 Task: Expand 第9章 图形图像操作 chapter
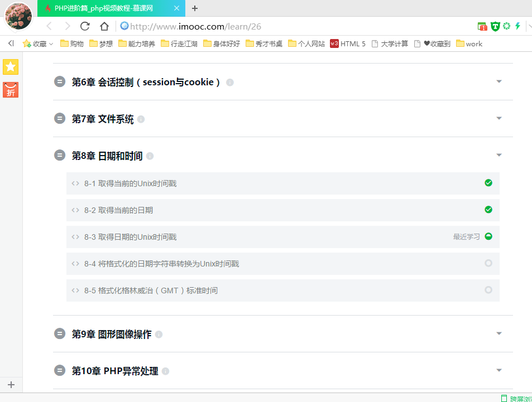pos(499,333)
